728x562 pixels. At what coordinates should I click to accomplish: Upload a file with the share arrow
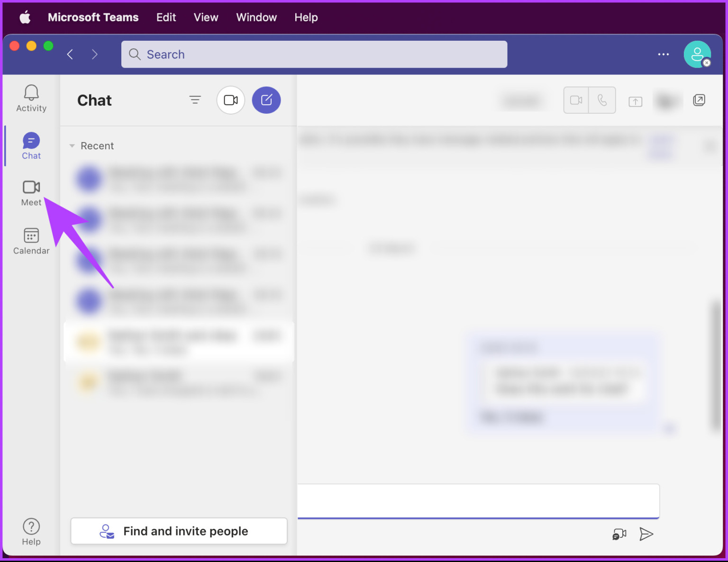635,101
